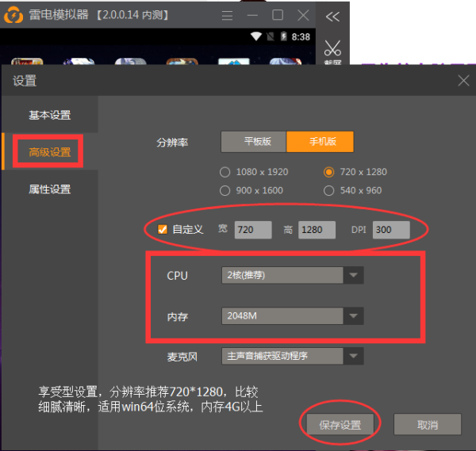
Task: Open the emulator hamburger menu icon
Action: (x=227, y=15)
